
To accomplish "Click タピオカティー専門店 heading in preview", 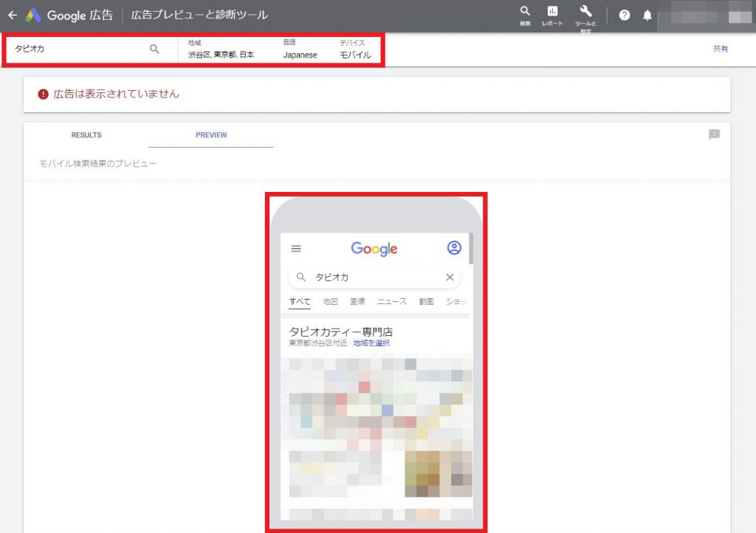I will coord(341,331).
